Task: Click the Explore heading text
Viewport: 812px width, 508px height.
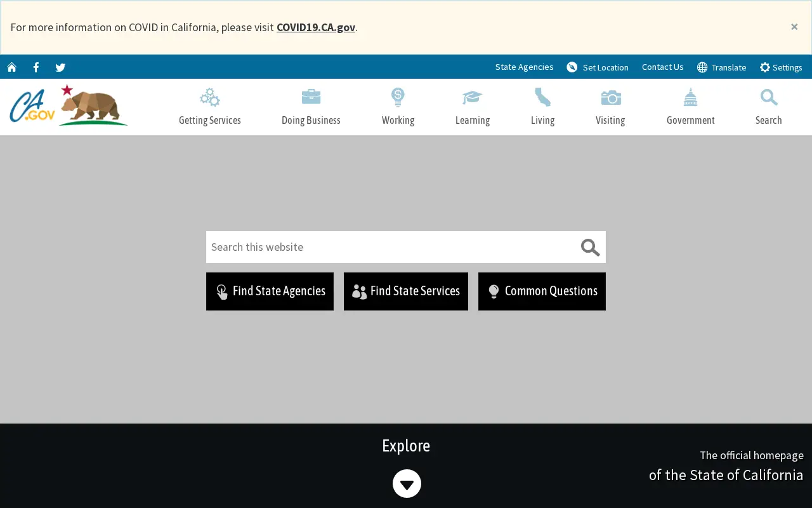Action: pos(406,446)
